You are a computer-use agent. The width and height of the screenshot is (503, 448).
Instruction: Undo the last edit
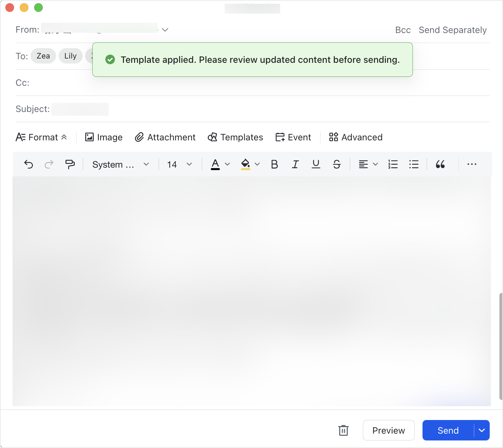pos(28,164)
